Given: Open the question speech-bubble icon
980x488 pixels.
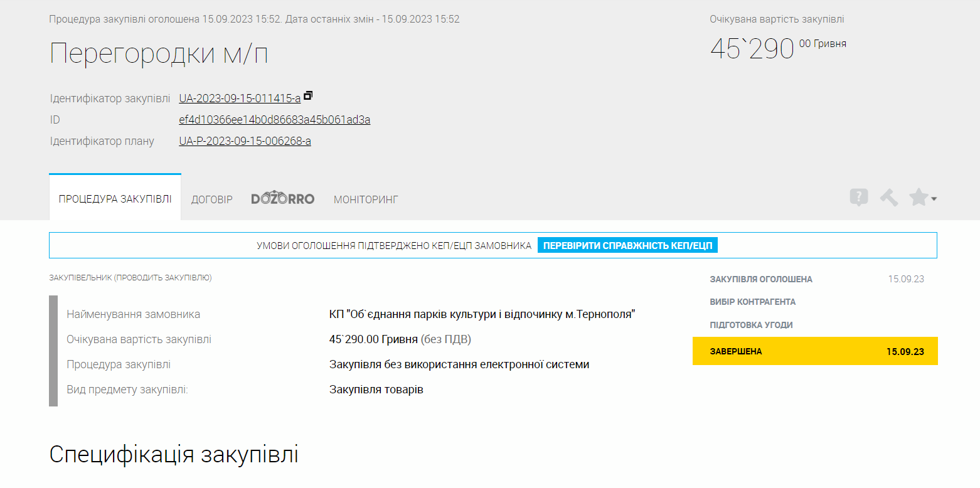Looking at the screenshot, I should point(859,198).
